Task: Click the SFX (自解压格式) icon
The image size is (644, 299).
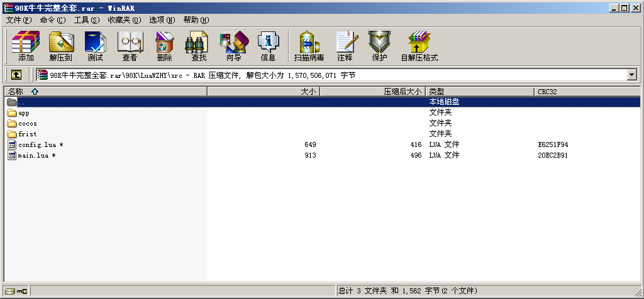Action: 419,46
